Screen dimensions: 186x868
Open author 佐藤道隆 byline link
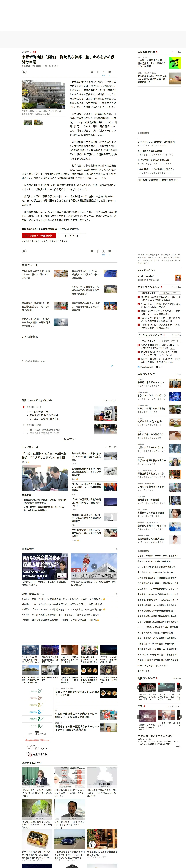pyautogui.click(x=26, y=66)
